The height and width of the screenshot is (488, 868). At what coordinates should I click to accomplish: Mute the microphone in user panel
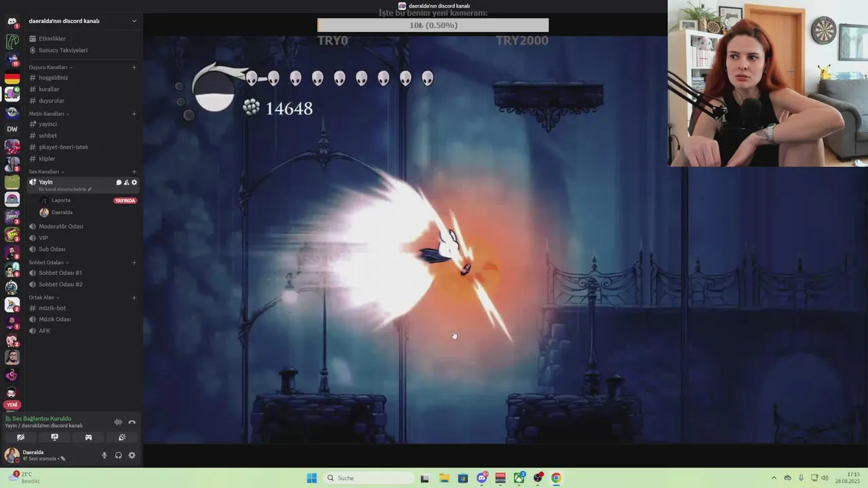point(104,455)
